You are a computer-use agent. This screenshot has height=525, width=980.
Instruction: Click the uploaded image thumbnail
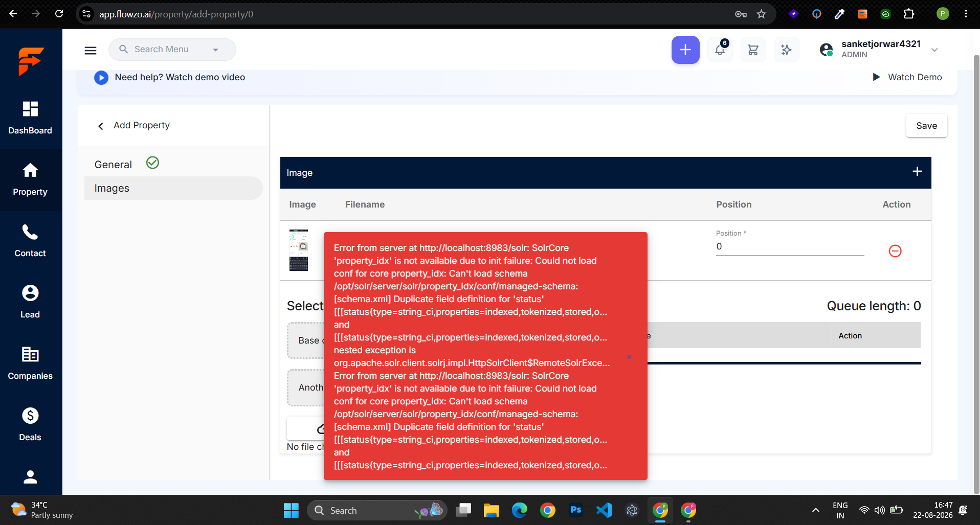pyautogui.click(x=299, y=250)
